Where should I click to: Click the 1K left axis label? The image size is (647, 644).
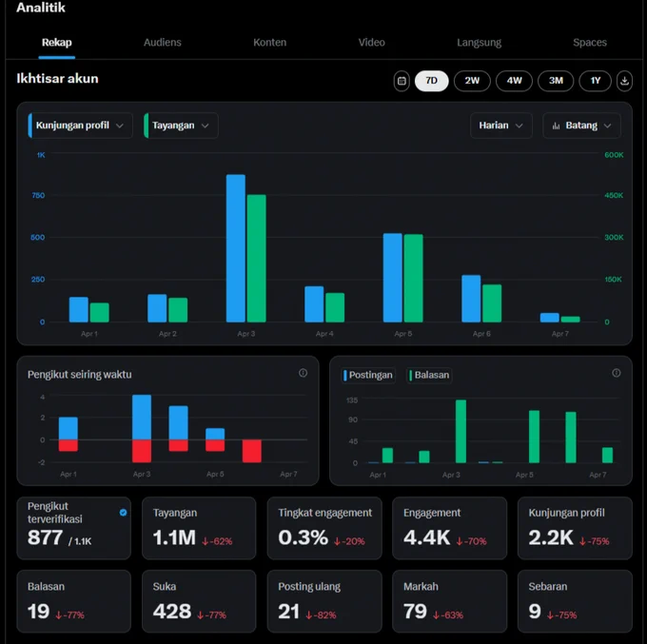(x=41, y=155)
